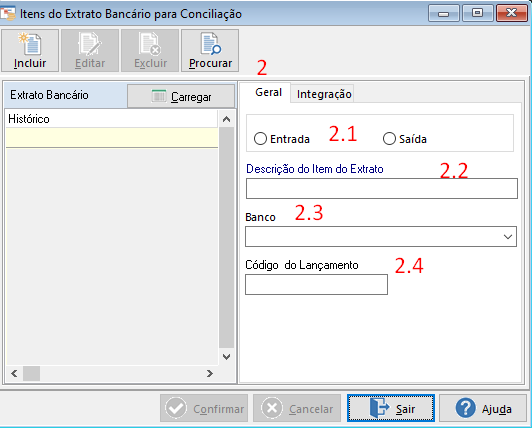Viewport: 532px width, 428px height.
Task: Focus the Descrição do Item do Extrato field
Action: 382,188
